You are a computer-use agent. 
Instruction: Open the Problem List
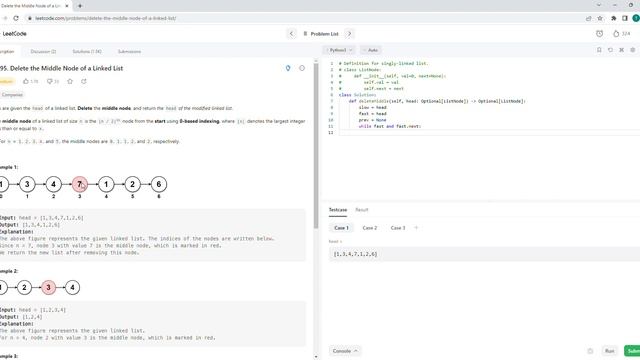(321, 33)
